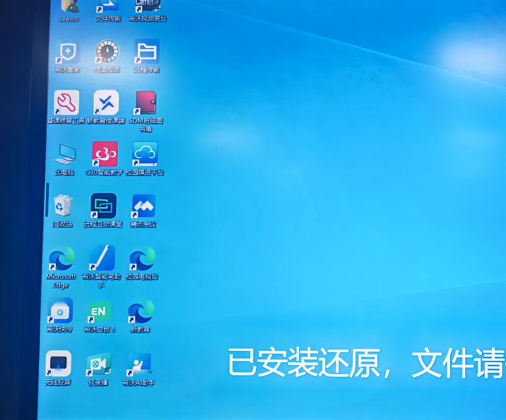Screen dimensions: 506x420
Task: Open the 色温检测 gauge icon
Action: [x=107, y=52]
